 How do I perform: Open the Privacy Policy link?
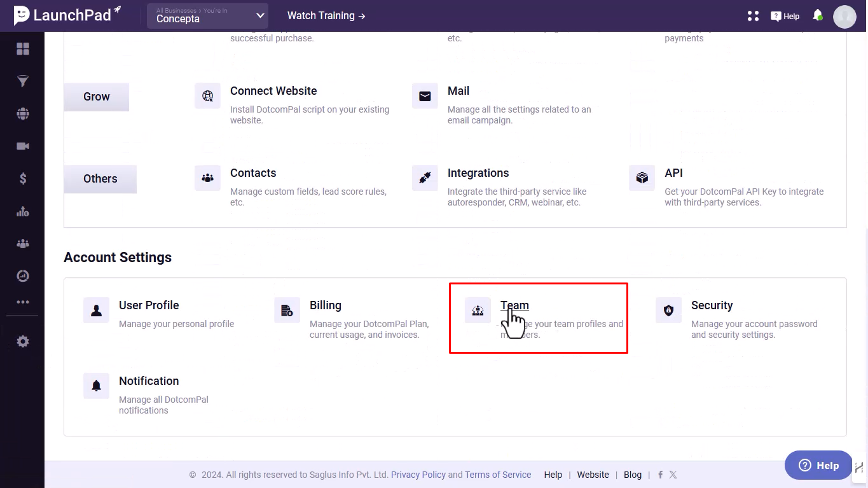(x=418, y=475)
